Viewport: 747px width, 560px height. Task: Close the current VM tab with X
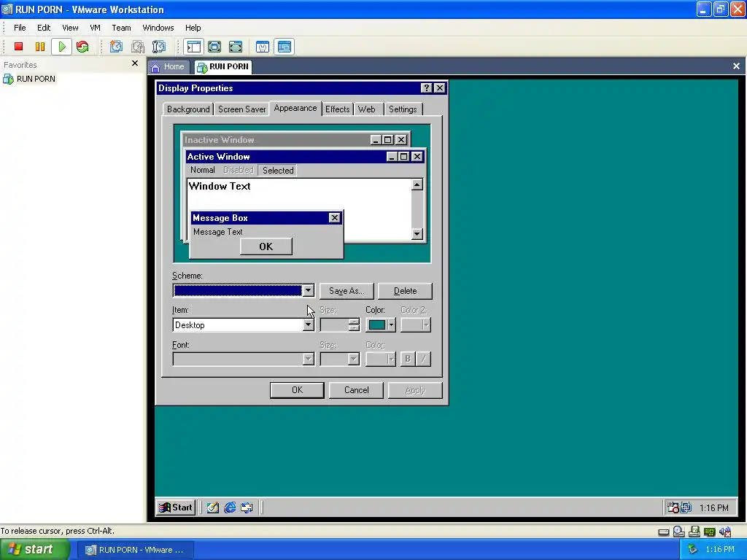coord(736,66)
